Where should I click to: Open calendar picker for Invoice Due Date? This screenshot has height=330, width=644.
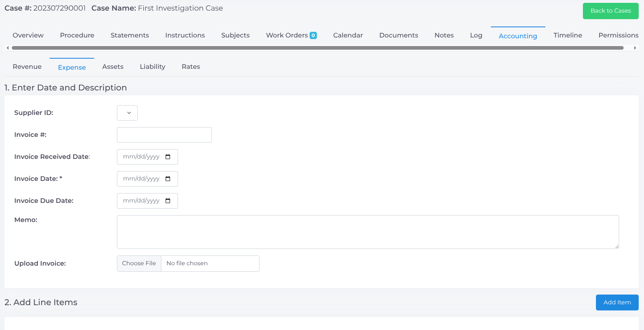point(168,201)
